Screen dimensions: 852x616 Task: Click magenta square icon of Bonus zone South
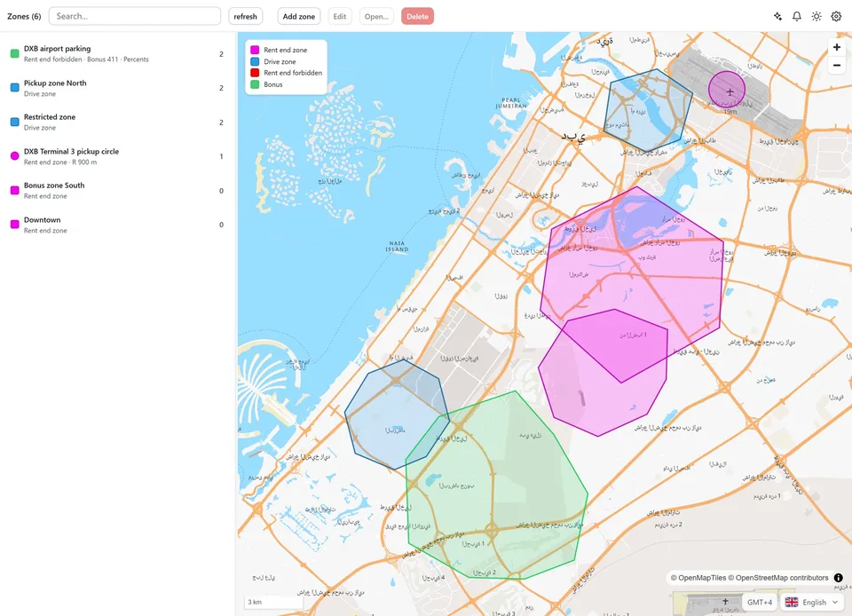(x=15, y=190)
